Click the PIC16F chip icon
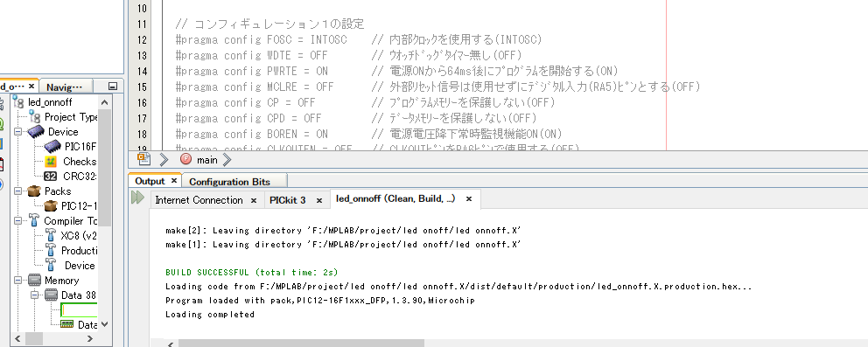868x347 pixels. [x=52, y=147]
